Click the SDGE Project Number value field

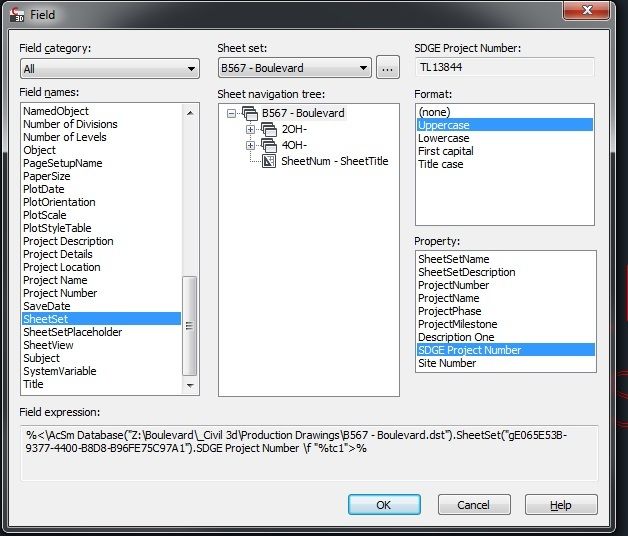pos(505,67)
